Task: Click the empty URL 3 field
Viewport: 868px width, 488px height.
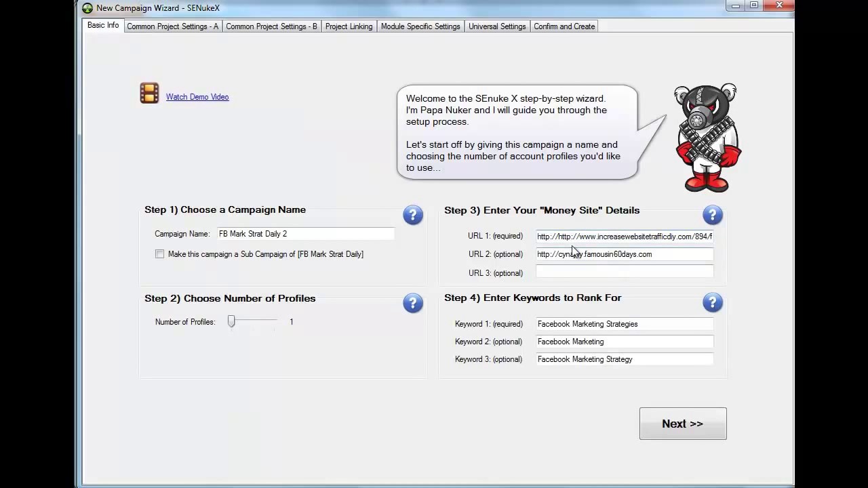Action: coord(625,272)
